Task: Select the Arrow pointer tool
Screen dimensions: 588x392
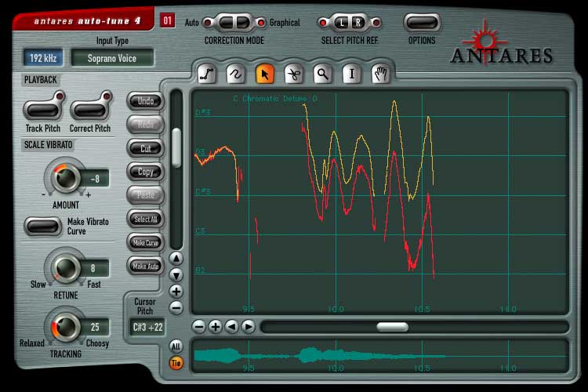Action: [x=265, y=74]
